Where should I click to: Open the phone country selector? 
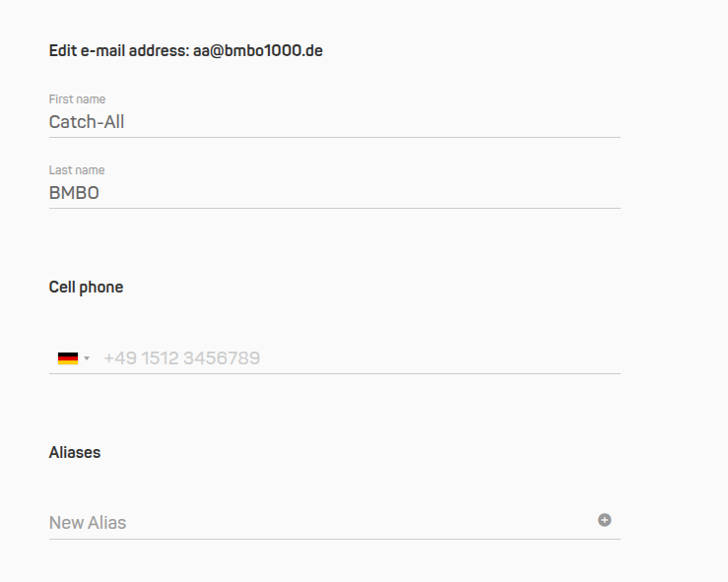[75, 358]
